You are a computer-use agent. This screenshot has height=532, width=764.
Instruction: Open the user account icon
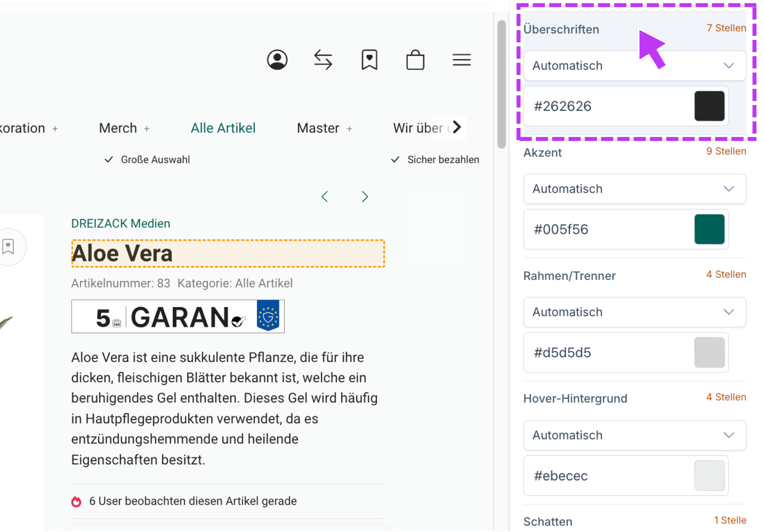tap(277, 60)
